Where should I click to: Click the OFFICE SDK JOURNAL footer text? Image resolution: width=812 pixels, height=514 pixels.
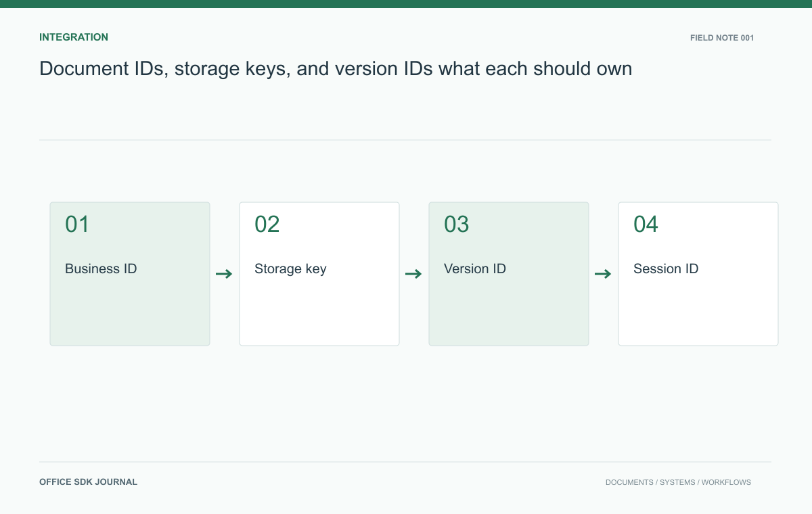88,482
